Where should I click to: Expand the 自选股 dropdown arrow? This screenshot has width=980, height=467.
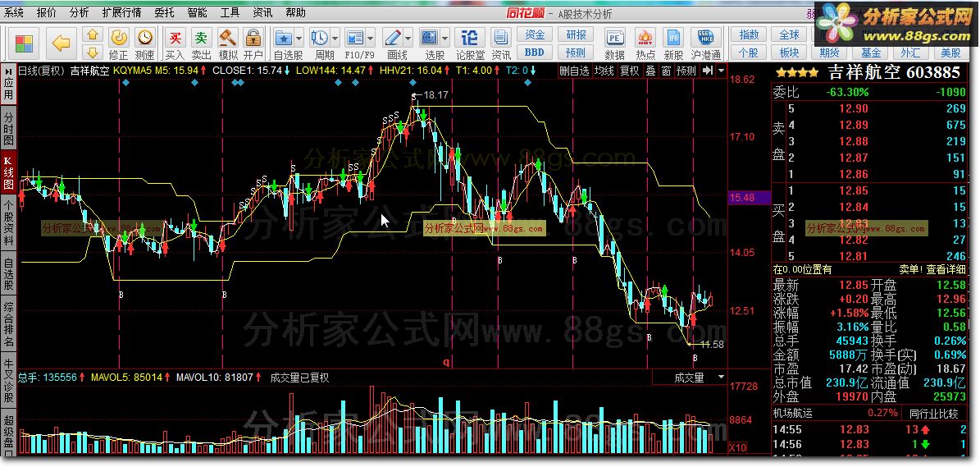click(299, 37)
